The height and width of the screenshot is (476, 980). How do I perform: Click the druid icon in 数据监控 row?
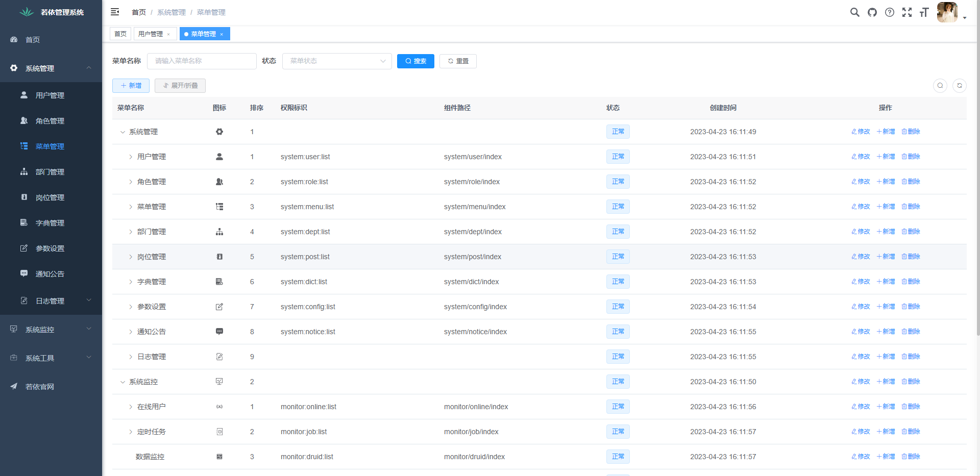219,457
